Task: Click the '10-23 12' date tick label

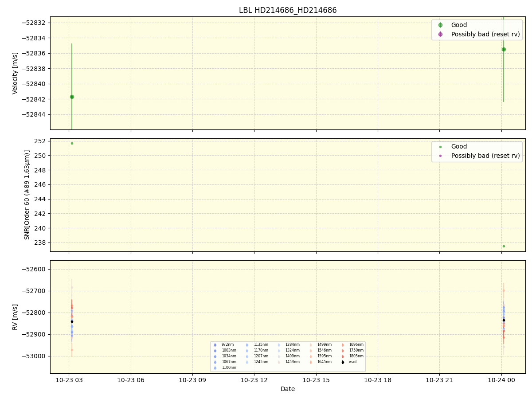Action: tap(254, 380)
